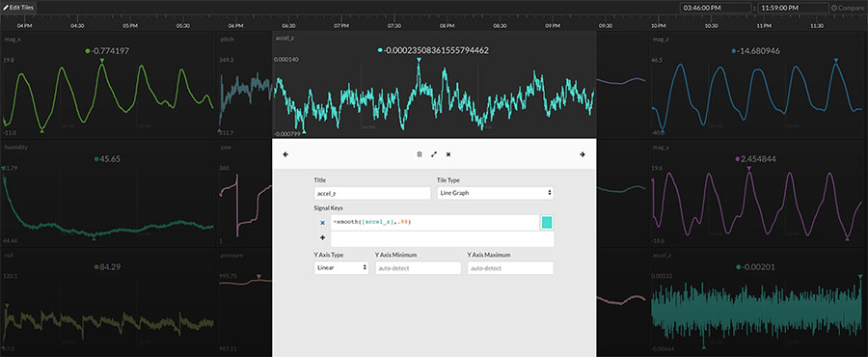Select the mag_y tile graph

tap(757, 205)
